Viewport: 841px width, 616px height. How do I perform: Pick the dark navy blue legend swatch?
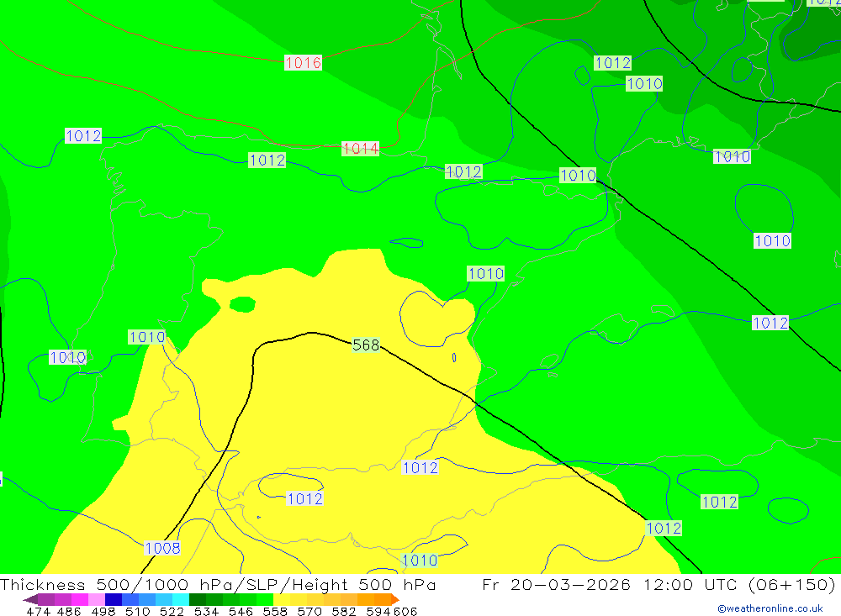click(x=114, y=600)
